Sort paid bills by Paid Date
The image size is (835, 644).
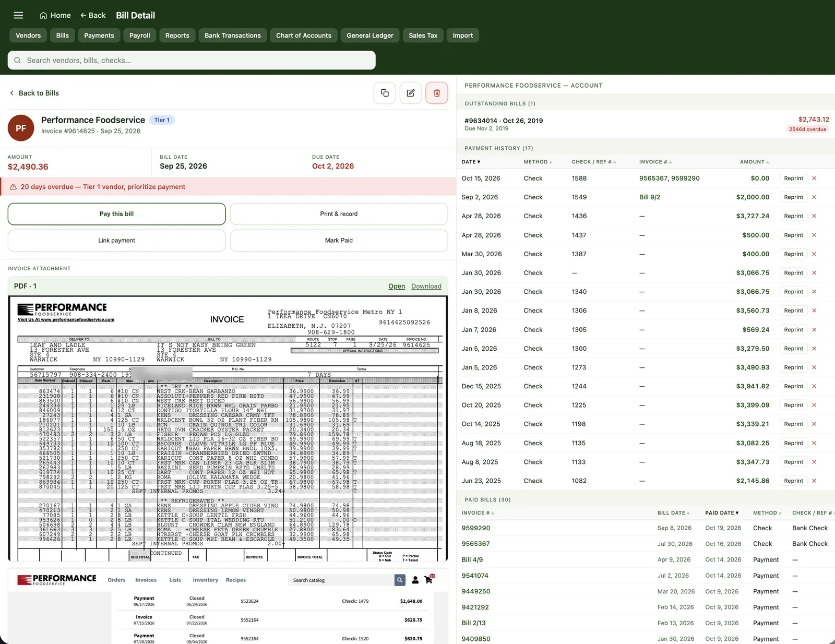click(x=722, y=513)
